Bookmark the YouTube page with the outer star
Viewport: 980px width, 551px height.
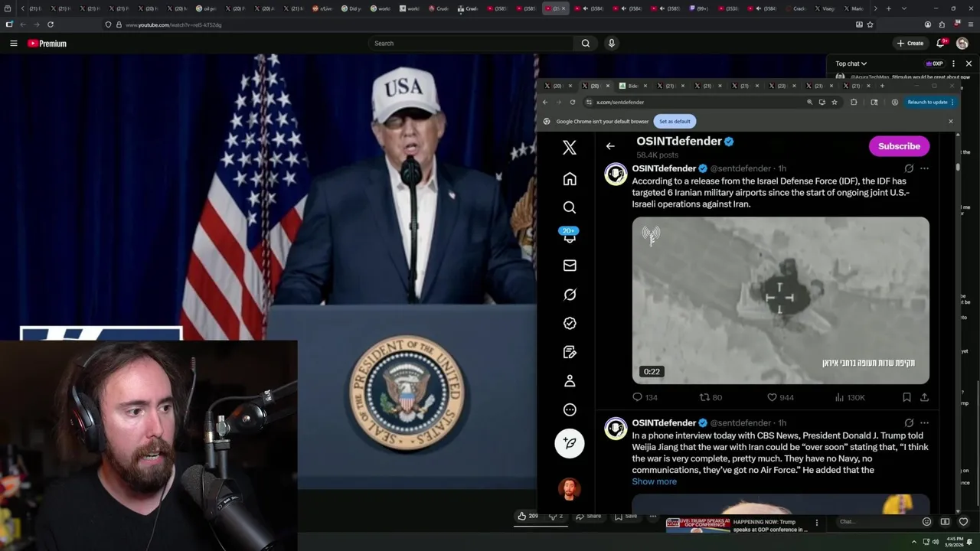point(870,24)
